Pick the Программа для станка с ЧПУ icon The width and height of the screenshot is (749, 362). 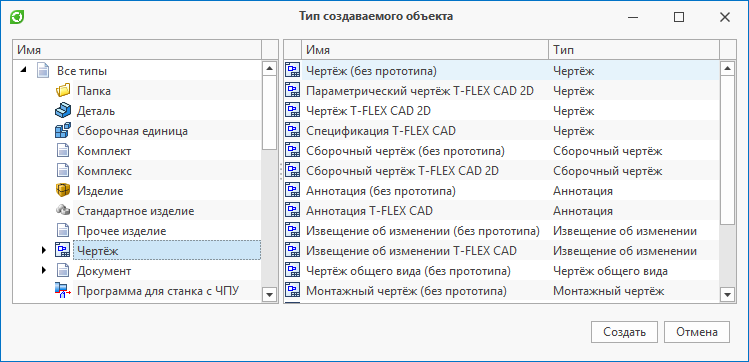click(x=63, y=290)
